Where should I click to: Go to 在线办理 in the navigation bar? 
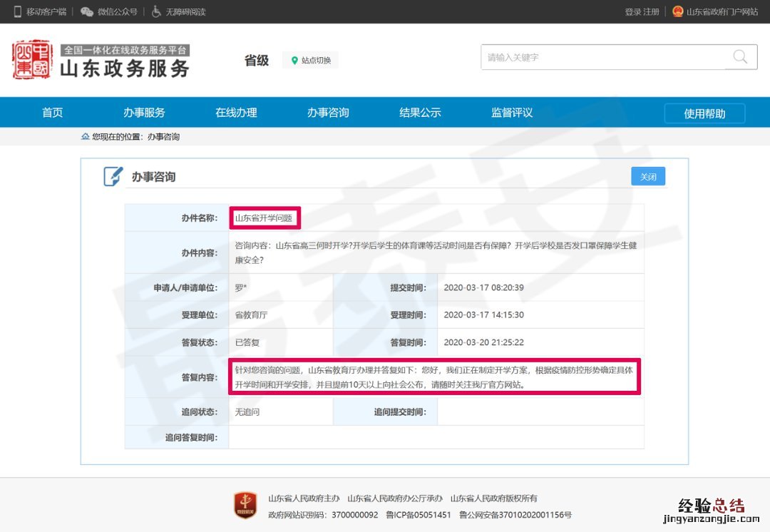click(236, 113)
